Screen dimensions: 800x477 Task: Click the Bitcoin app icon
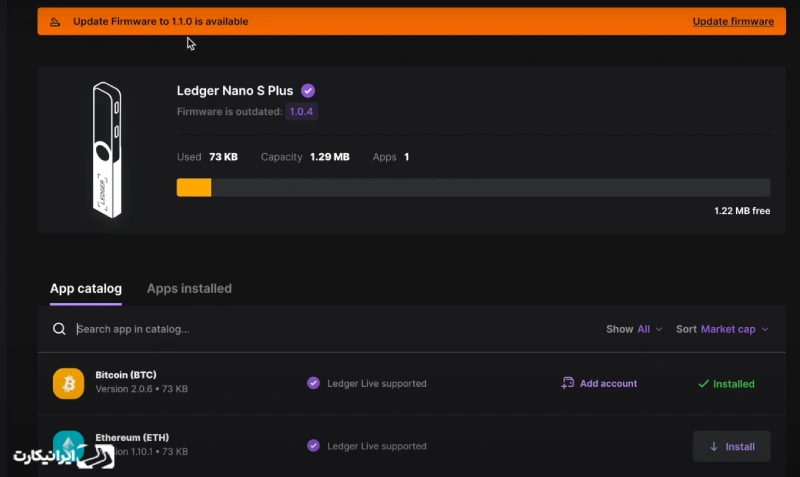point(68,383)
